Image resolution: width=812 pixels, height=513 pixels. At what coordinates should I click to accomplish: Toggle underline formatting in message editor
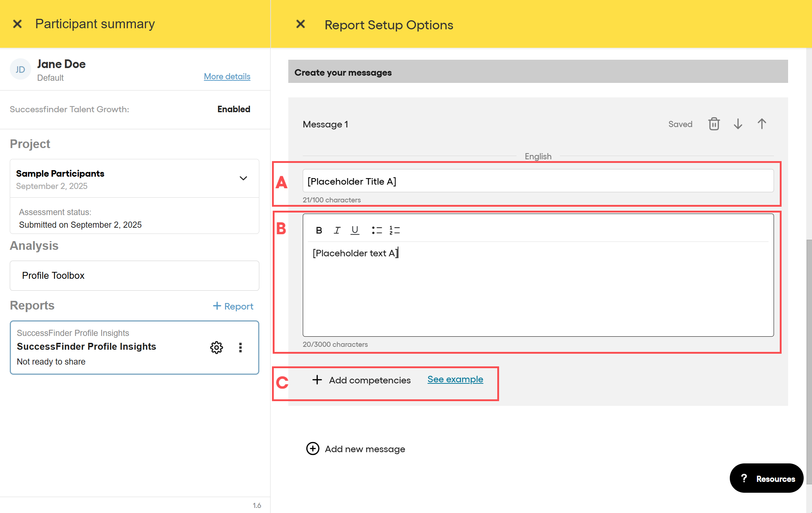355,230
